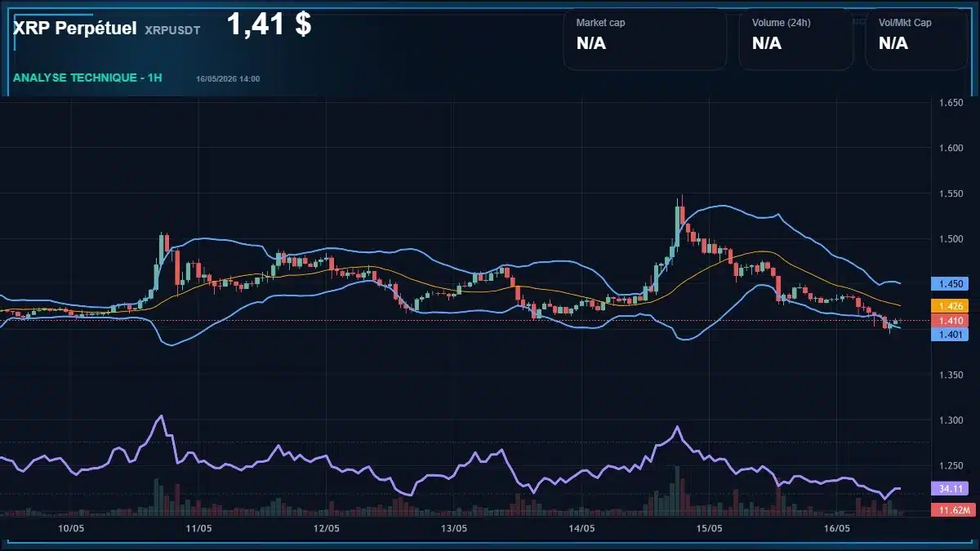Click the 1.401 lower band price tag
This screenshot has width=980, height=551.
pos(949,334)
